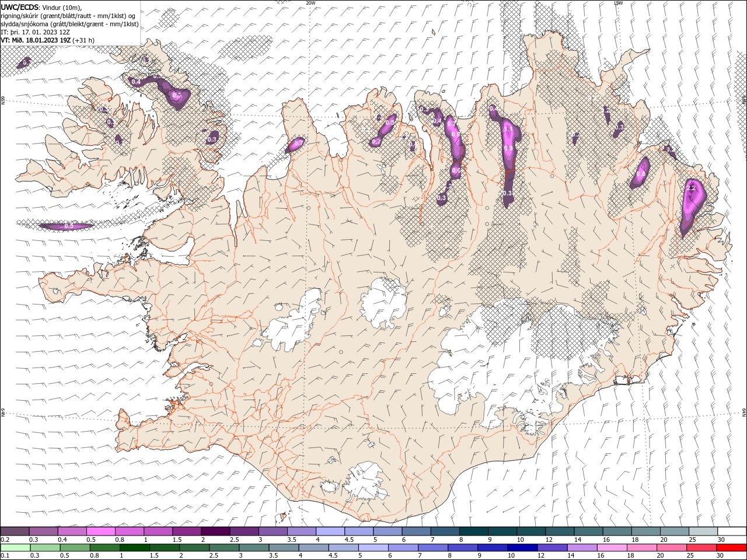Click the 'IT: þri. 17. 01. 2023 12Z' line
Viewport: 747px width, 560px height.
[x=35, y=32]
